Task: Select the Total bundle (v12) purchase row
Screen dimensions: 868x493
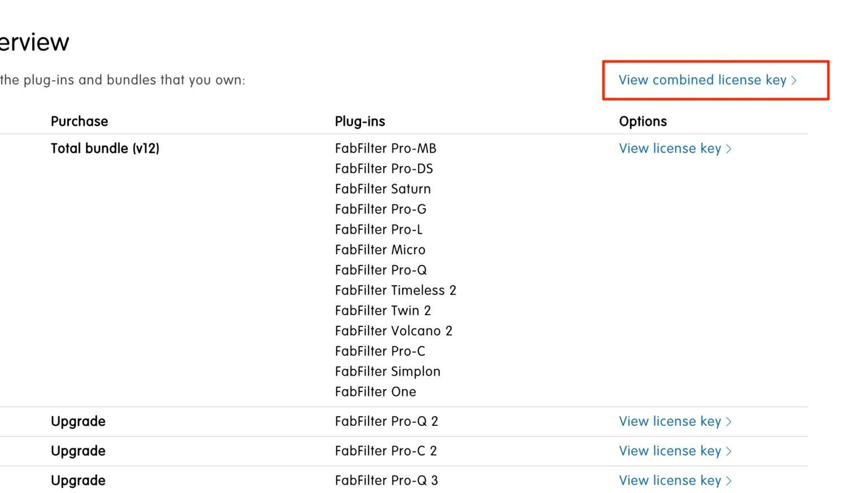Action: point(105,149)
